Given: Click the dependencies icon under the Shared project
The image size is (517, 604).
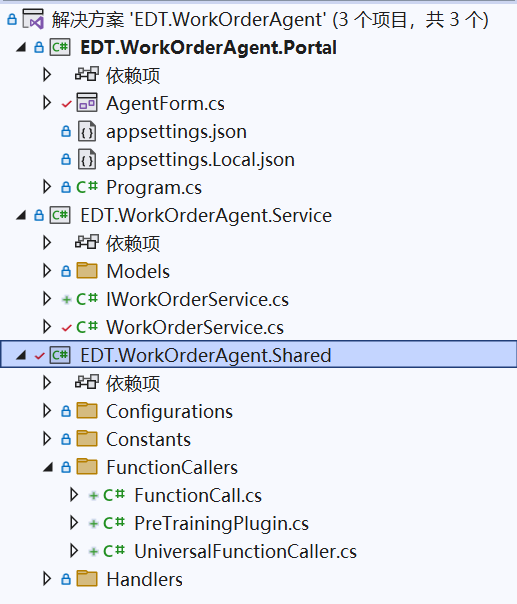Looking at the screenshot, I should click(x=87, y=383).
